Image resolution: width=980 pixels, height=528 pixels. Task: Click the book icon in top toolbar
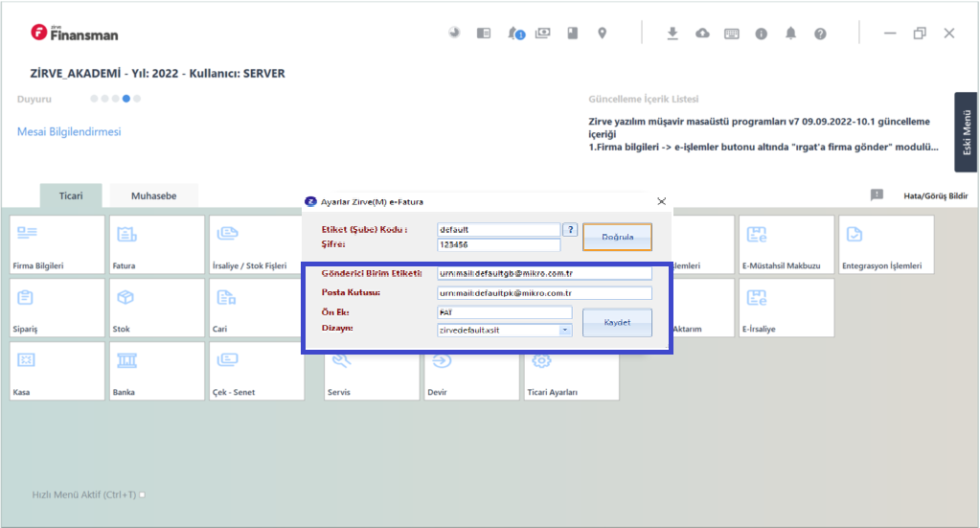click(x=573, y=34)
